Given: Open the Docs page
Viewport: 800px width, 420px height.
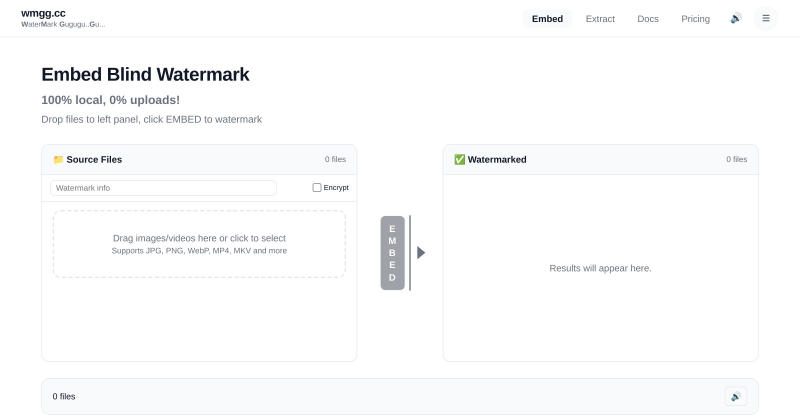Looking at the screenshot, I should click(x=647, y=19).
